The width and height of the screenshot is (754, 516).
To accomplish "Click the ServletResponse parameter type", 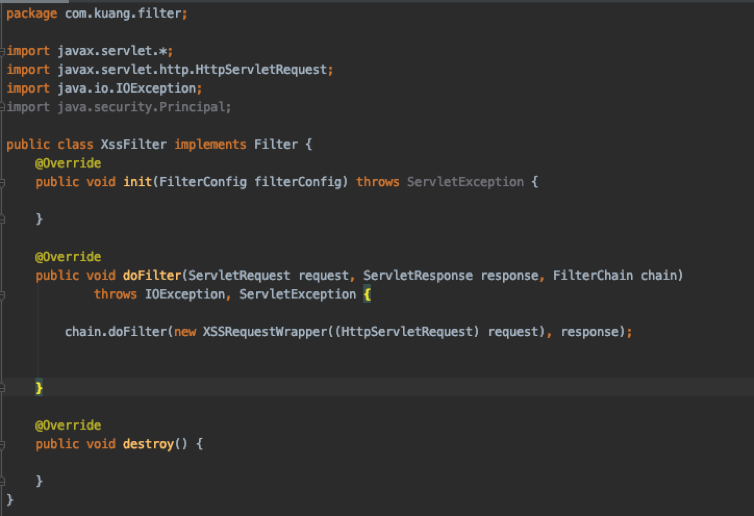I will [x=418, y=276].
